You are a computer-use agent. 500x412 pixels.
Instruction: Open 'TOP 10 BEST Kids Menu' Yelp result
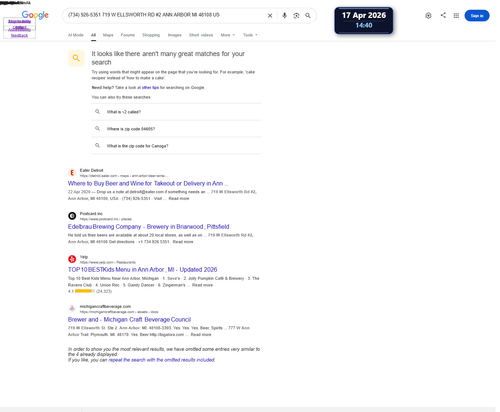pyautogui.click(x=142, y=270)
